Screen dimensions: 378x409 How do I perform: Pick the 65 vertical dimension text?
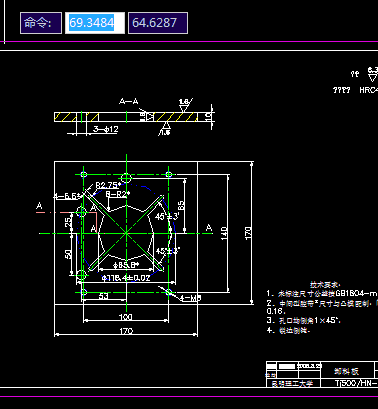(181, 206)
